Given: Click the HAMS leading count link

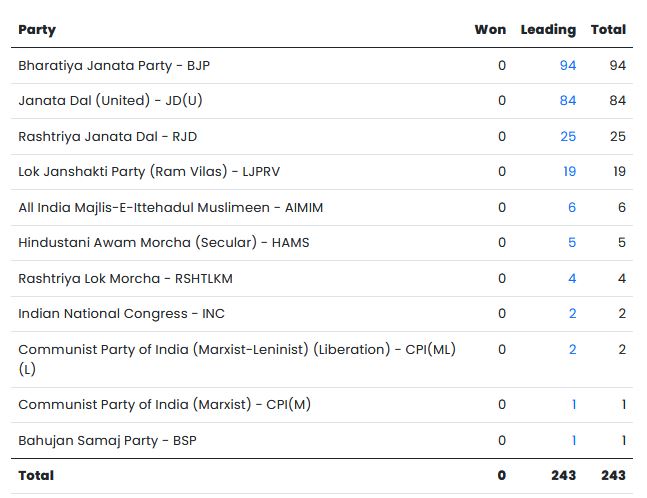Looking at the screenshot, I should [x=572, y=242].
